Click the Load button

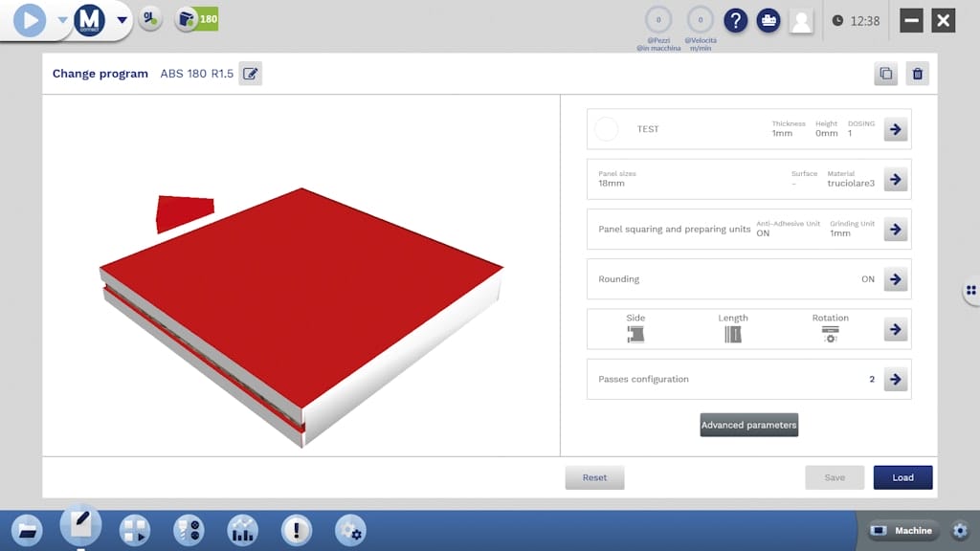tap(902, 477)
